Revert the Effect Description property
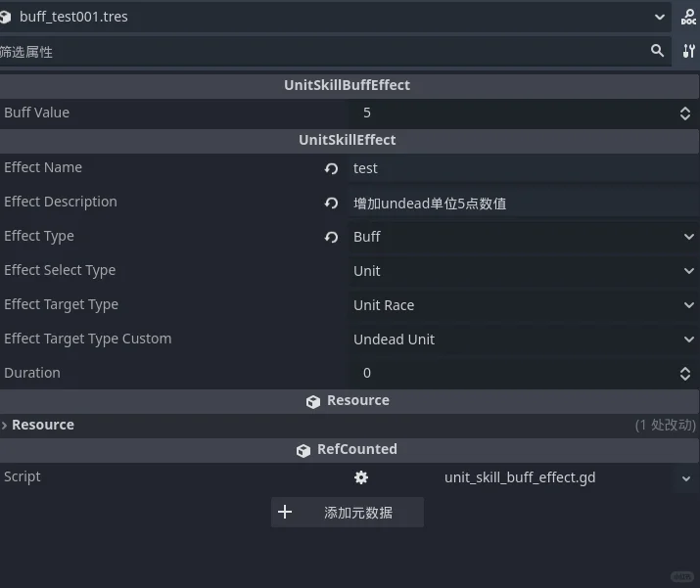The height and width of the screenshot is (588, 700). coord(331,203)
